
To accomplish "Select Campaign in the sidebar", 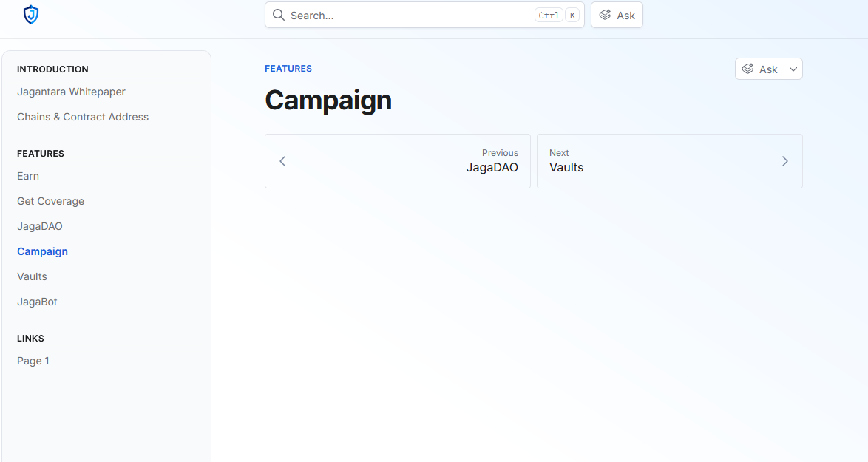I will coord(42,251).
